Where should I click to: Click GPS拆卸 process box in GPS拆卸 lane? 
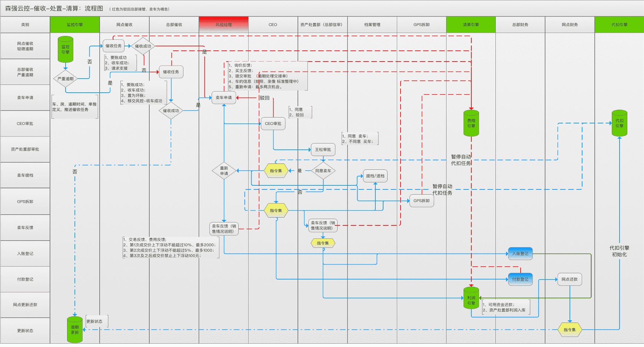click(422, 201)
